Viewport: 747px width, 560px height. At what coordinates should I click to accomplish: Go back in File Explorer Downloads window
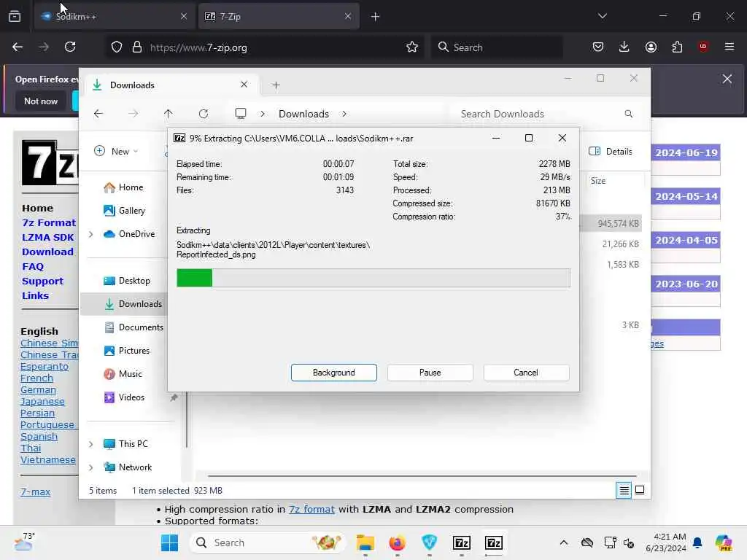98,113
